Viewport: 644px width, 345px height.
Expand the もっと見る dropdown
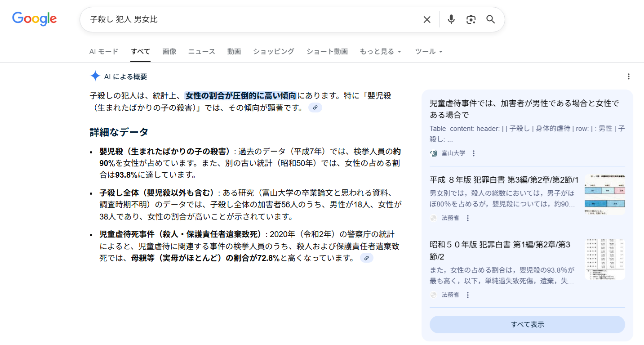[380, 51]
